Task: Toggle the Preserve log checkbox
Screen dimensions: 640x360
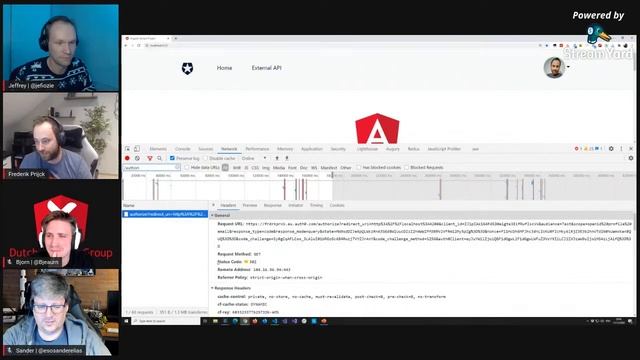Action: click(x=172, y=158)
